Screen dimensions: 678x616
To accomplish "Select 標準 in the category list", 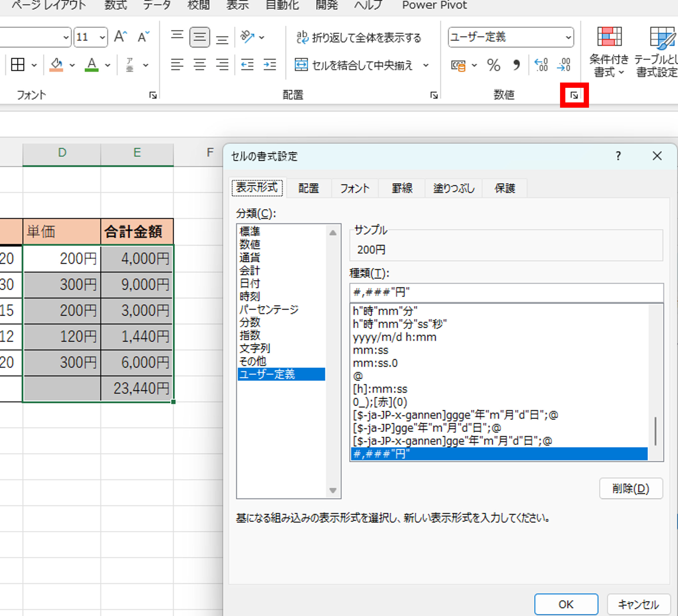I will click(281, 232).
